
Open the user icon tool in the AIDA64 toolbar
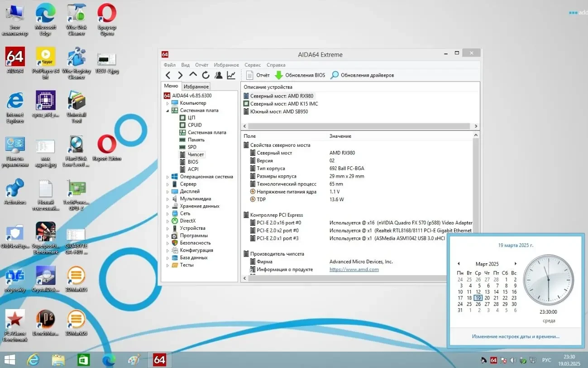tap(219, 75)
